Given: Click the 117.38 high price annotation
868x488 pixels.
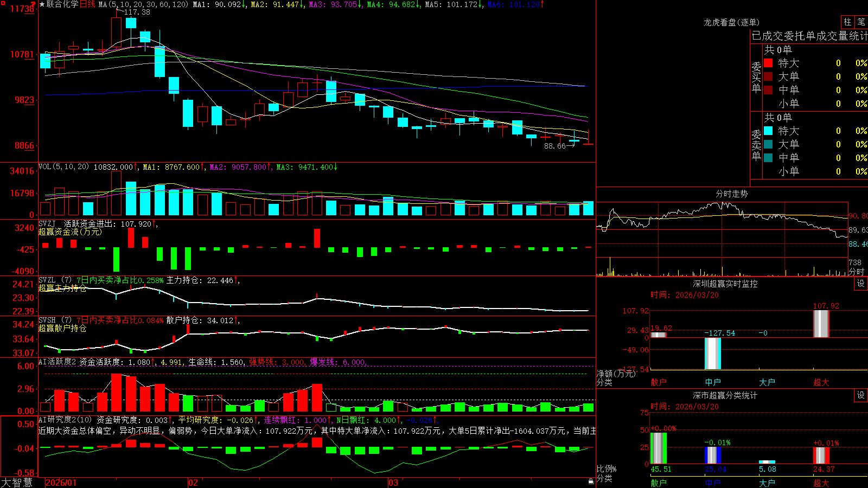Looking at the screenshot, I should click(x=137, y=12).
